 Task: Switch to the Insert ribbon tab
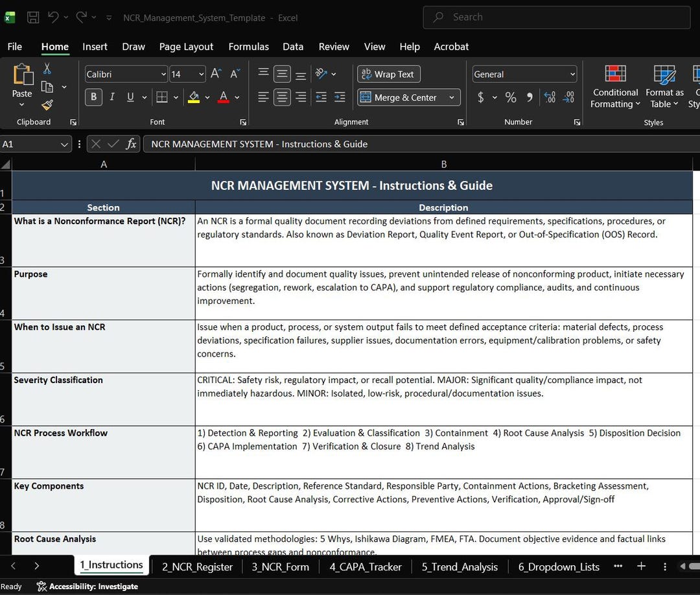(95, 47)
